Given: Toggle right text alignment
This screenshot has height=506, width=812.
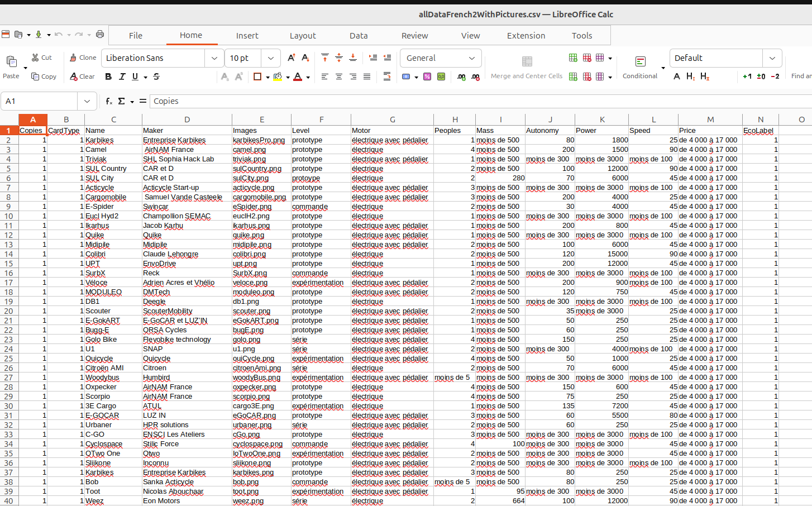Looking at the screenshot, I should 353,77.
